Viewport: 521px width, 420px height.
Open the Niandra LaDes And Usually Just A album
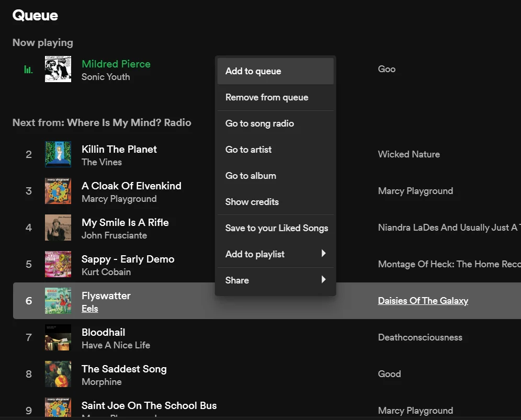click(449, 228)
